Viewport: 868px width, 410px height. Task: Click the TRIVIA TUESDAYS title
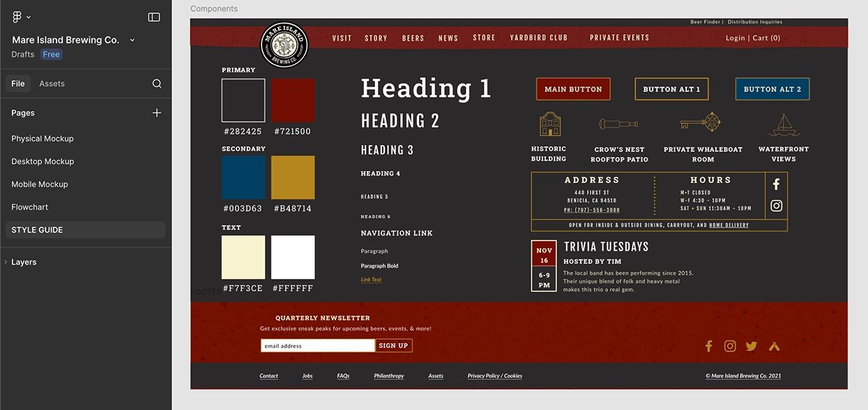point(606,247)
